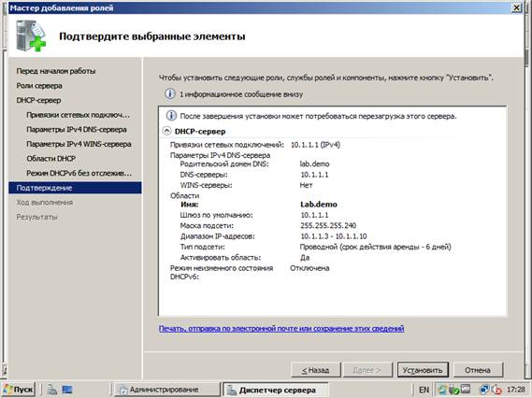532x398 pixels.
Task: Open Привязки сетевых подключений step
Action: tap(78, 115)
